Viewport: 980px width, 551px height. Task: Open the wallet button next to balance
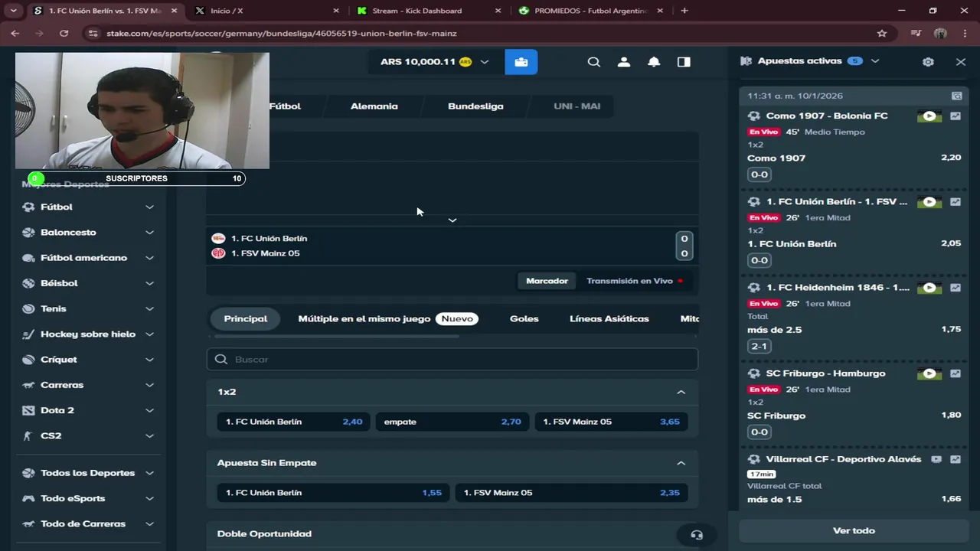click(x=521, y=62)
